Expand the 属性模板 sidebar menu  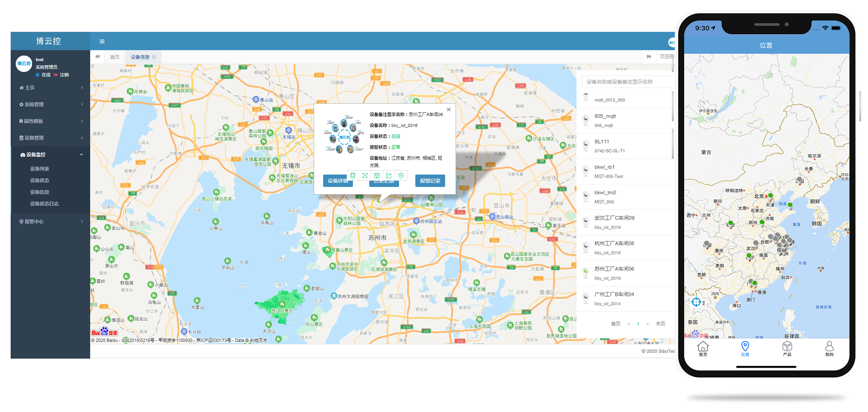pos(50,121)
